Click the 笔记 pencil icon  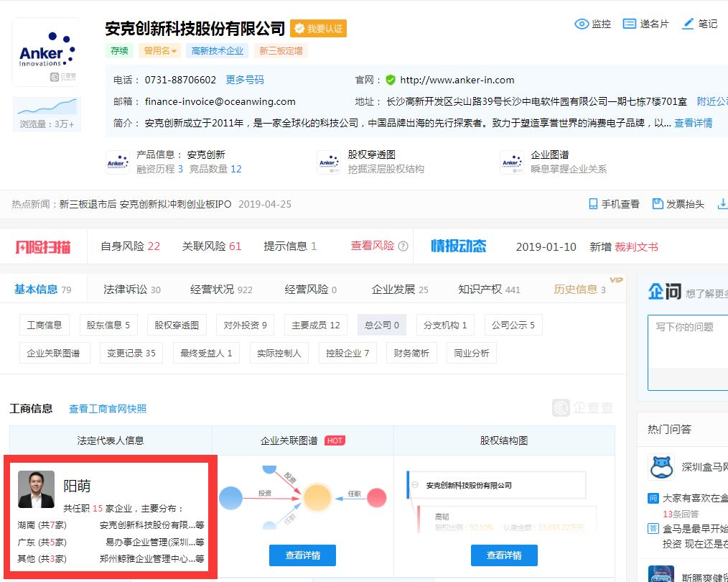[688, 24]
